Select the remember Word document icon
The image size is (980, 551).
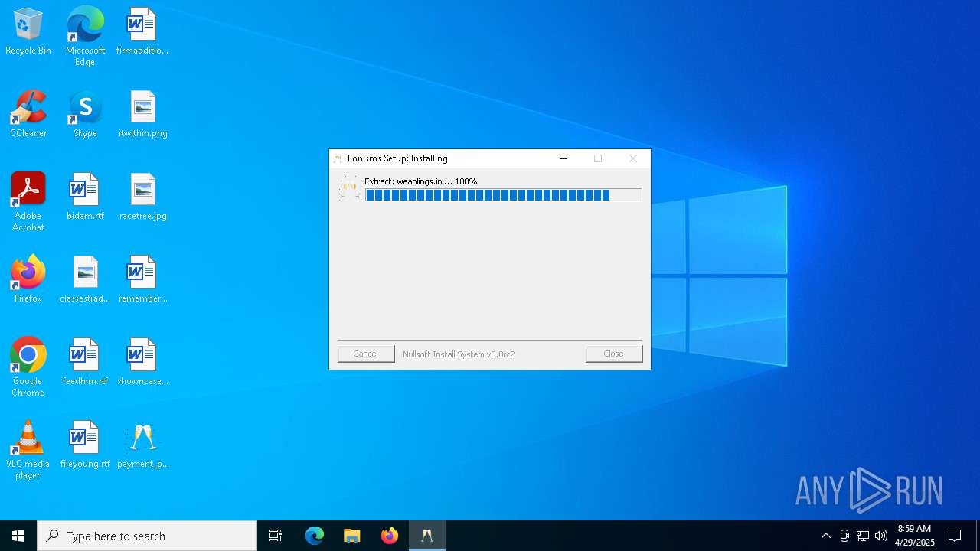click(142, 280)
